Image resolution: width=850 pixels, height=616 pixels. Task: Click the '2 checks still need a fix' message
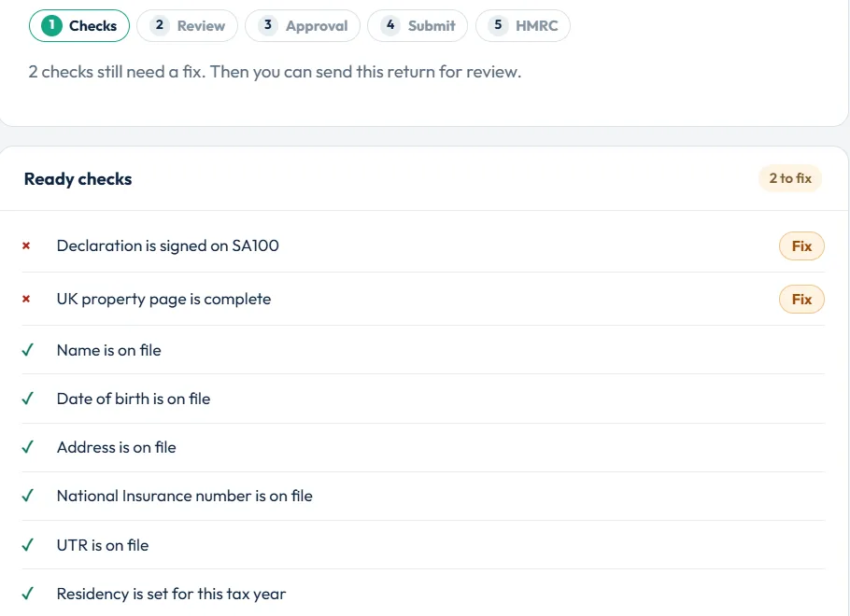275,72
